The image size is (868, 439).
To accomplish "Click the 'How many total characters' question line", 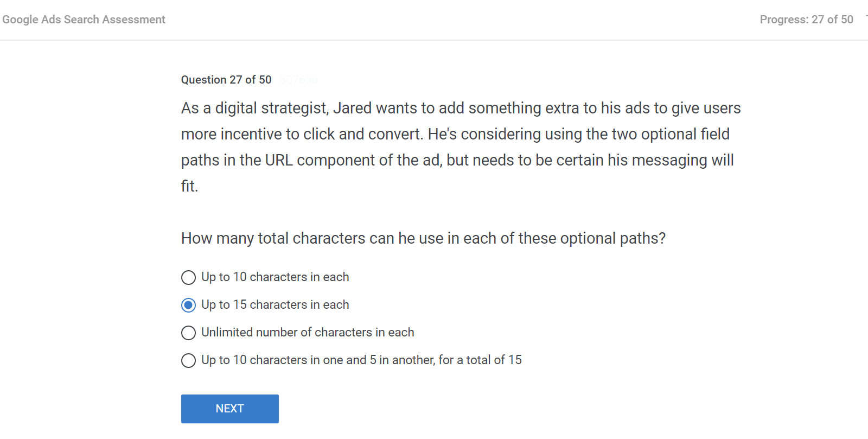I will click(423, 238).
